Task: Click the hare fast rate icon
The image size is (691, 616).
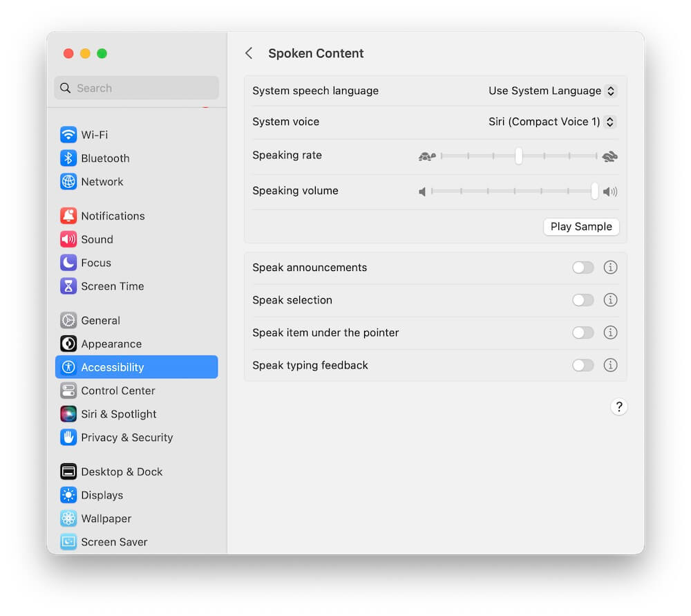Action: (610, 156)
